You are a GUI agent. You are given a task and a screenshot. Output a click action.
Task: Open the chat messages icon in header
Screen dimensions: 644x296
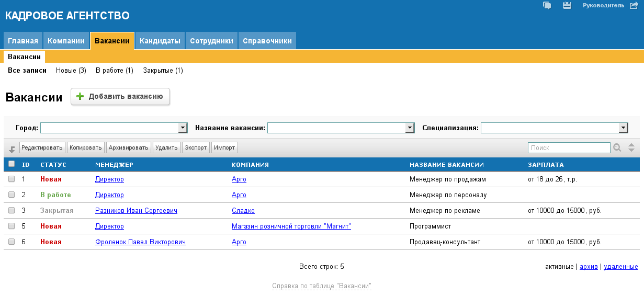pyautogui.click(x=547, y=6)
